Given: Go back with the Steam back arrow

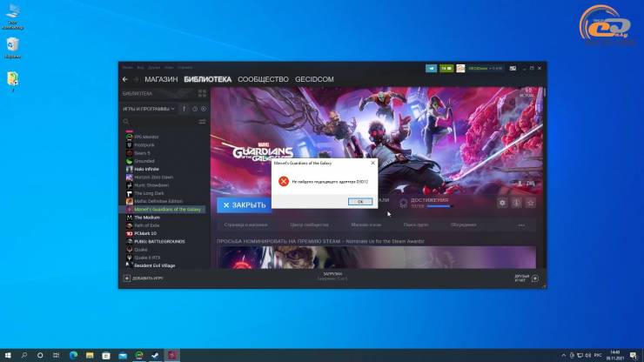Looking at the screenshot, I should (125, 79).
